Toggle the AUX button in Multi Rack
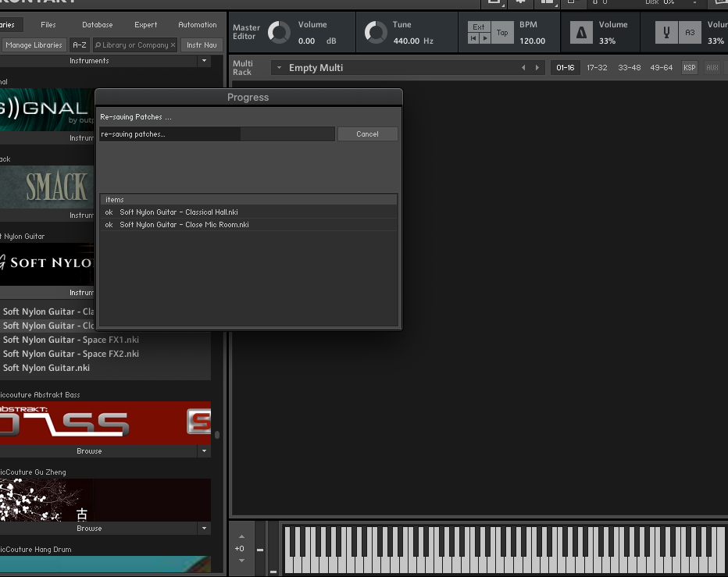This screenshot has height=577, width=728. [x=712, y=68]
